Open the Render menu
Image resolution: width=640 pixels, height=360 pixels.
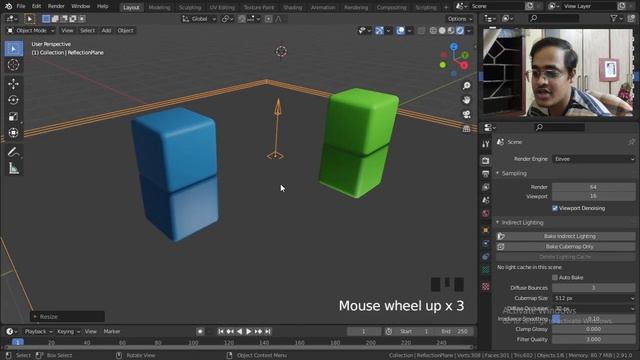click(x=56, y=6)
